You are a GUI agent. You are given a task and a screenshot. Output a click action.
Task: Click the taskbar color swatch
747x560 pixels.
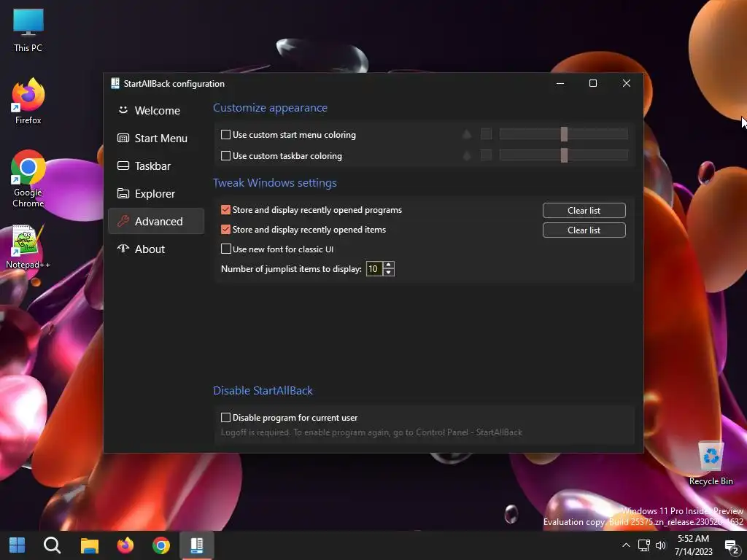[x=486, y=155]
